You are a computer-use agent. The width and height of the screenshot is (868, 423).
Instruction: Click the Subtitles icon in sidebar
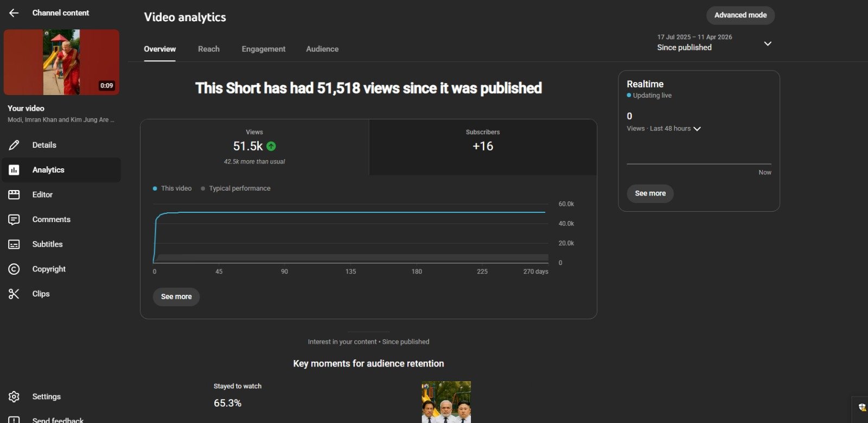[x=14, y=244]
